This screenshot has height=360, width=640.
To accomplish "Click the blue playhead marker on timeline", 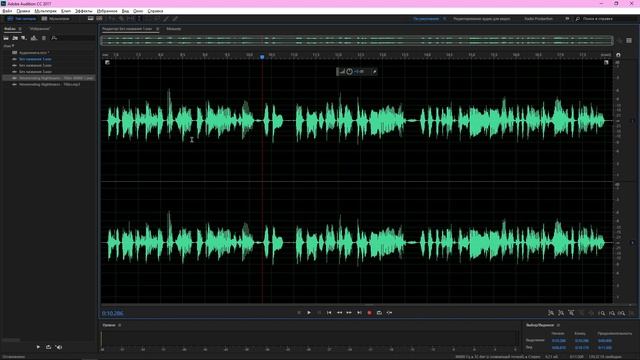I will tap(262, 57).
